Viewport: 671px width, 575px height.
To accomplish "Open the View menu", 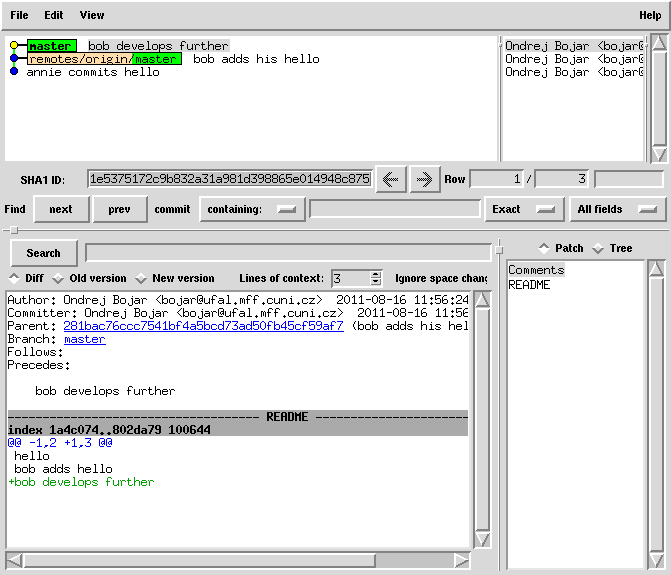I will tap(92, 15).
